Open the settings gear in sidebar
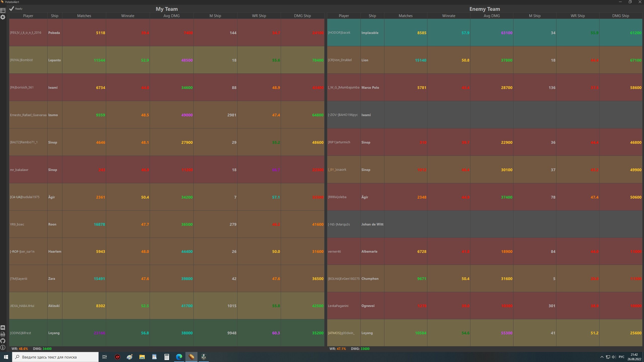 (3, 17)
